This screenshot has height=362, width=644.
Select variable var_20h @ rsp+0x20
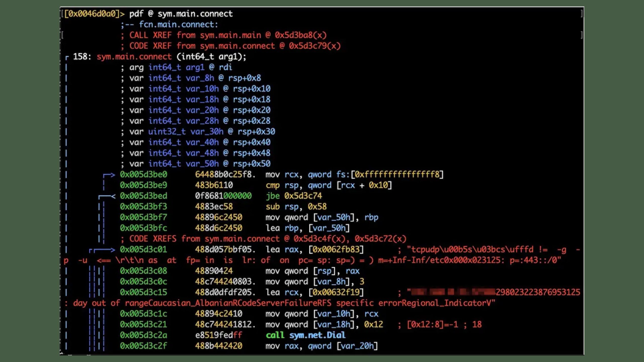tap(228, 110)
